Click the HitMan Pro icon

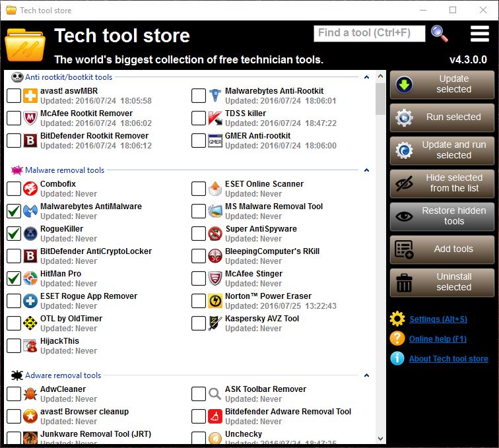click(x=30, y=278)
